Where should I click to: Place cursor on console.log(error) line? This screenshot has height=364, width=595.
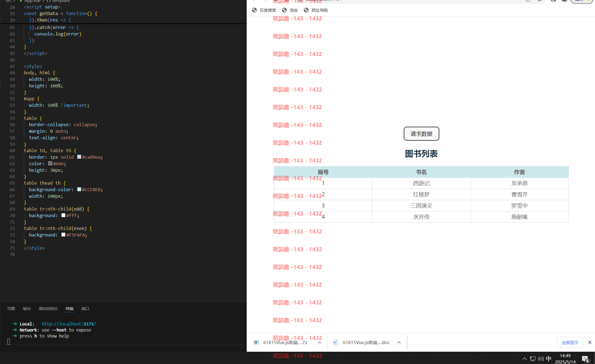[x=58, y=34]
